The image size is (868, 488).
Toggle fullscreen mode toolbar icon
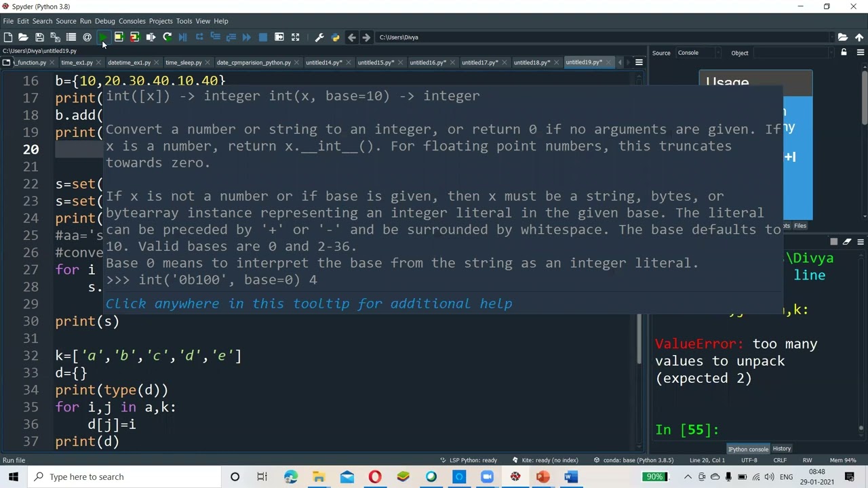point(295,37)
